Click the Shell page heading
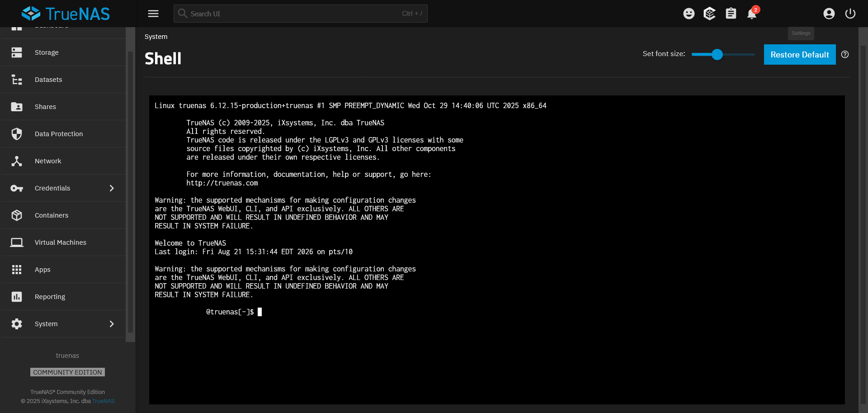This screenshot has height=413, width=868. pyautogui.click(x=163, y=59)
